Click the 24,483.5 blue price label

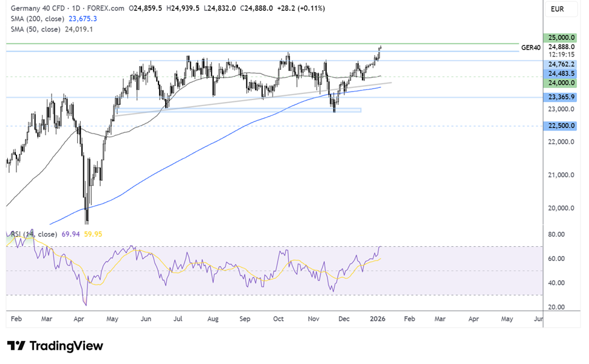[561, 73]
